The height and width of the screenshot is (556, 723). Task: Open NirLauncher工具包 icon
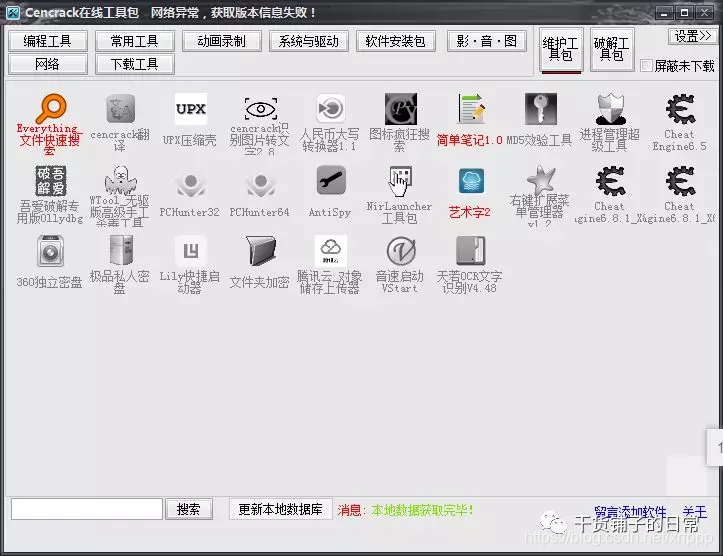click(x=400, y=181)
